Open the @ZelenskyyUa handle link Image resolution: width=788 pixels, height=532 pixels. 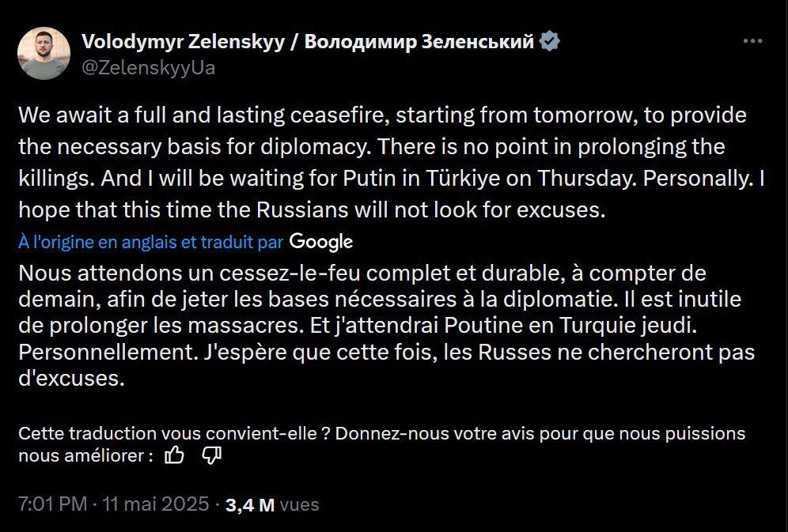(149, 68)
